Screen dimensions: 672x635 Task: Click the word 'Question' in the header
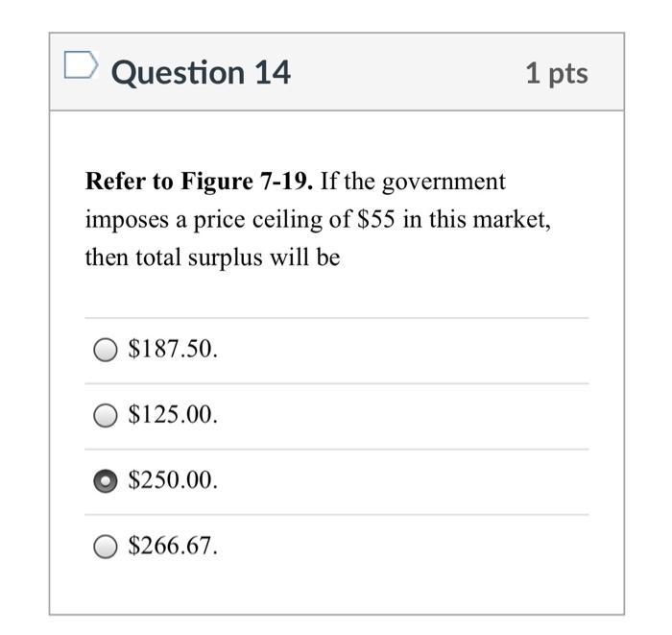178,73
